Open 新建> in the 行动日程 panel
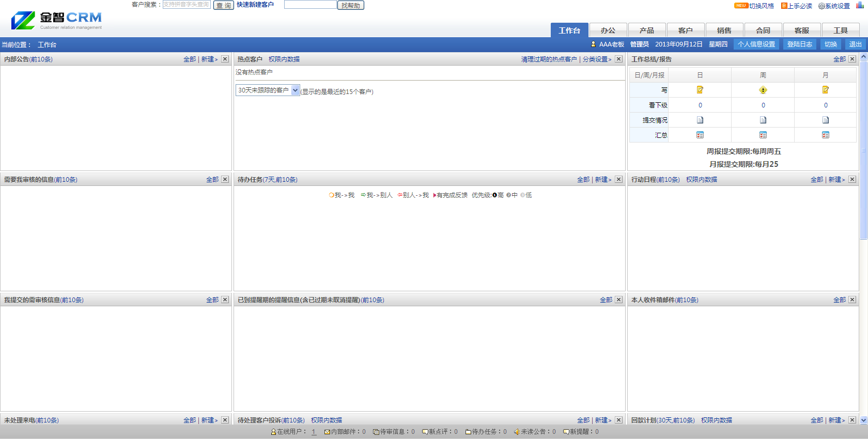868x439 pixels. (x=836, y=180)
